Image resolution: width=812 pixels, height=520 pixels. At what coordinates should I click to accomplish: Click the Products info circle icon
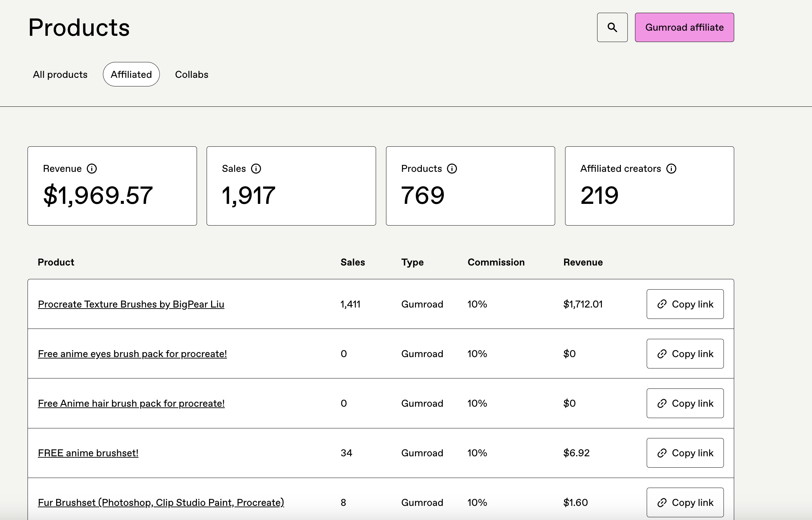click(x=451, y=169)
